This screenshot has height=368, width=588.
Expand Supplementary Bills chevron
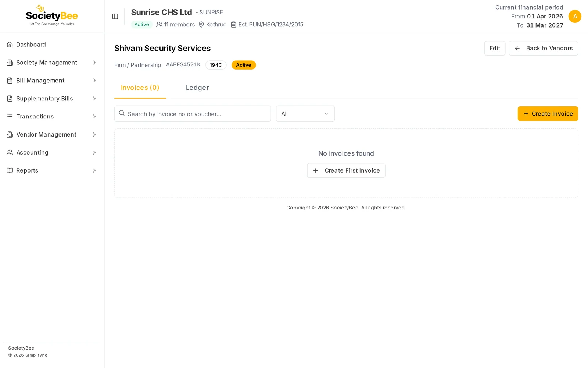pyautogui.click(x=94, y=99)
